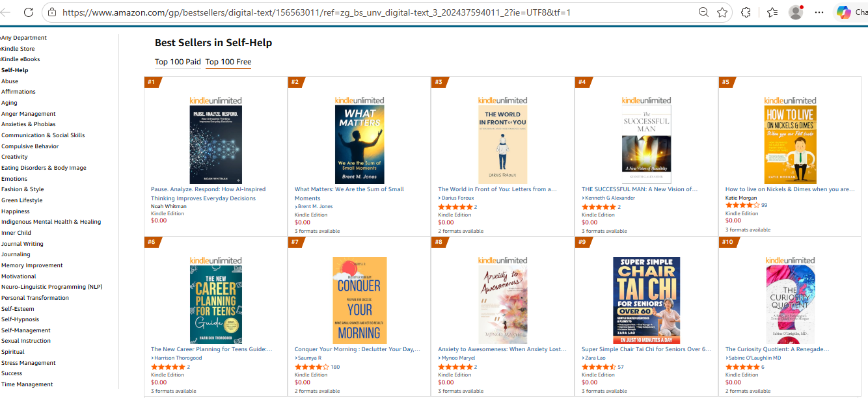Screen dimensions: 868x398
Task: Click the address bar URL field
Action: tap(325, 12)
